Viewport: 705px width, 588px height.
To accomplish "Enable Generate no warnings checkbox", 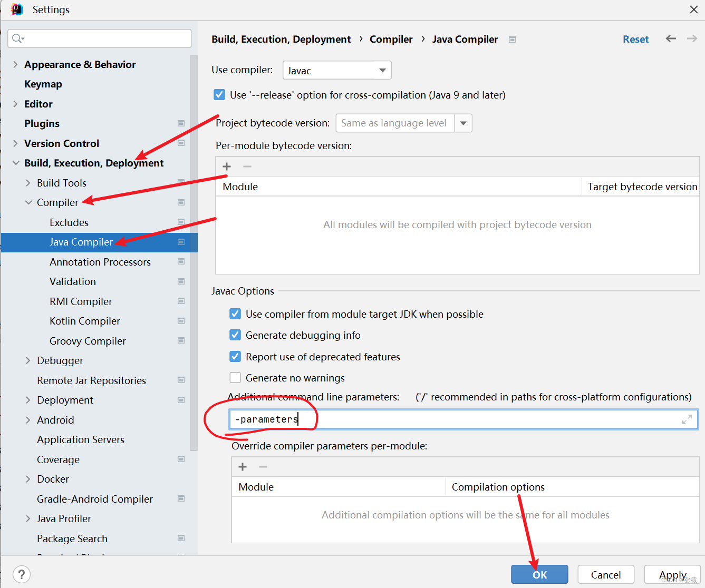I will [235, 378].
